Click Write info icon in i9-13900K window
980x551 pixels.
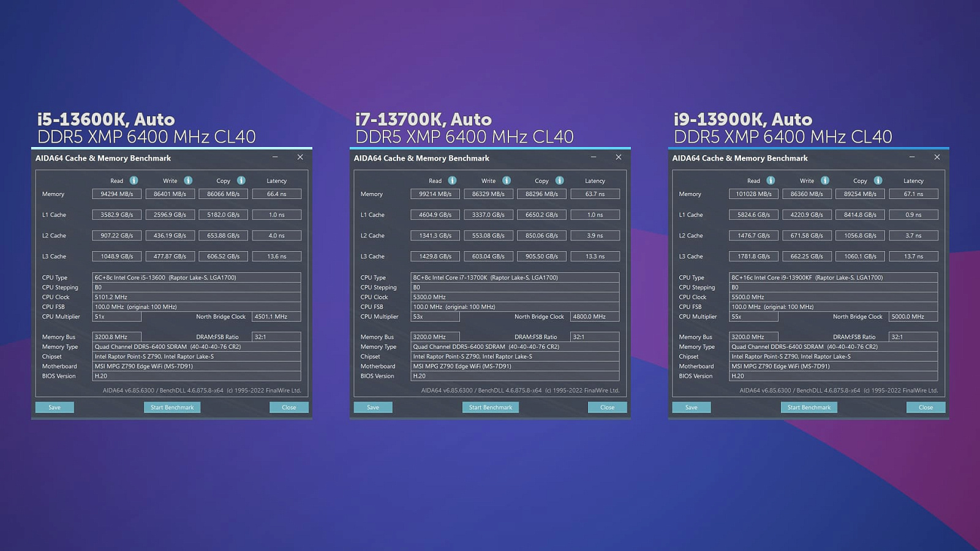pyautogui.click(x=825, y=181)
